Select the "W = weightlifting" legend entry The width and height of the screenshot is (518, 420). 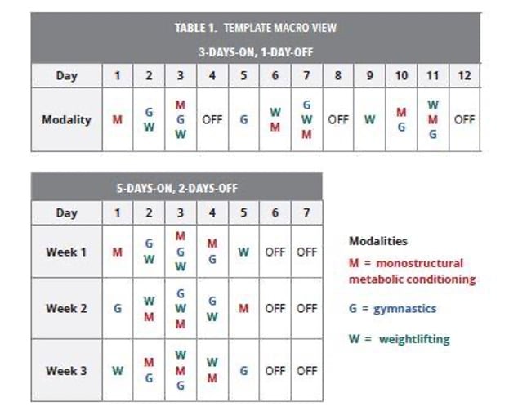pos(399,339)
